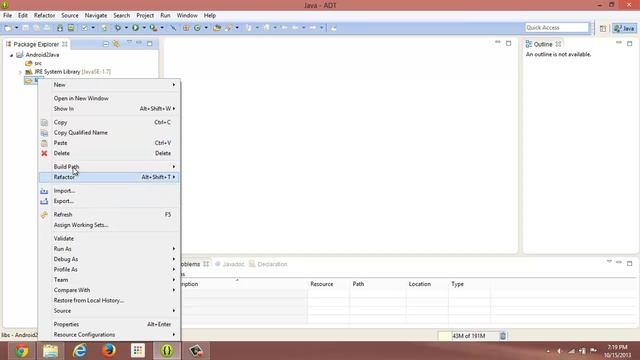Expand the JRE System Library node
640x360 pixels.
[20, 72]
